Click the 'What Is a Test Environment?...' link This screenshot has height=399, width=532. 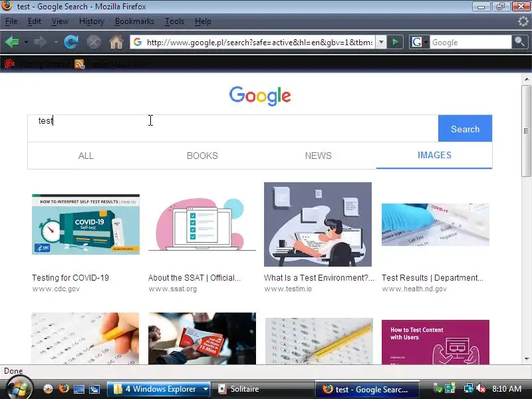coord(319,278)
